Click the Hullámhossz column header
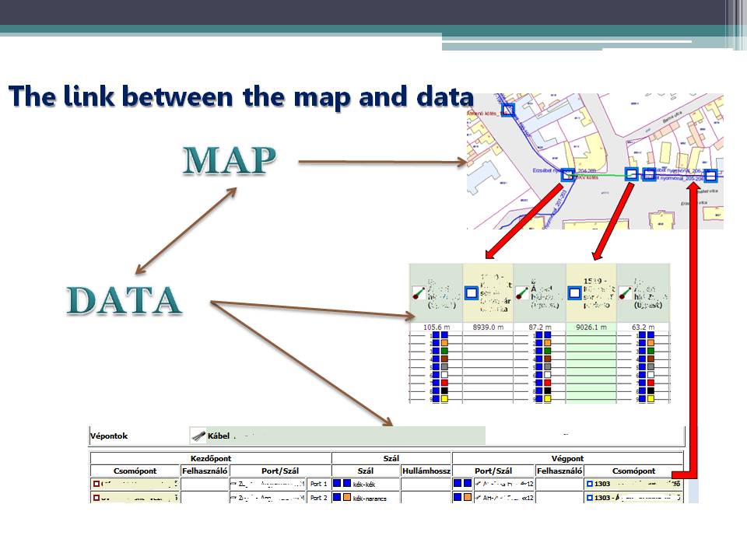The height and width of the screenshot is (560, 747). (x=426, y=471)
